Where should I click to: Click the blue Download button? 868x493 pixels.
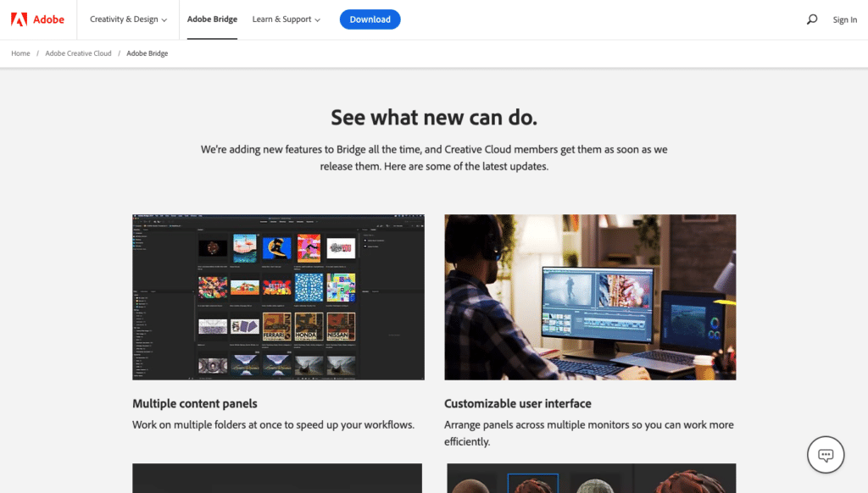(x=370, y=19)
